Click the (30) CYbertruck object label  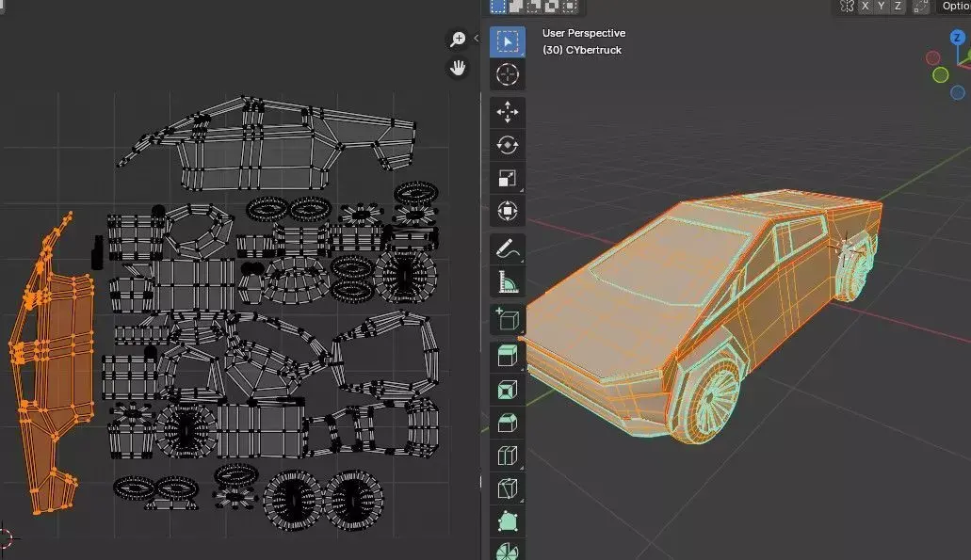point(581,50)
